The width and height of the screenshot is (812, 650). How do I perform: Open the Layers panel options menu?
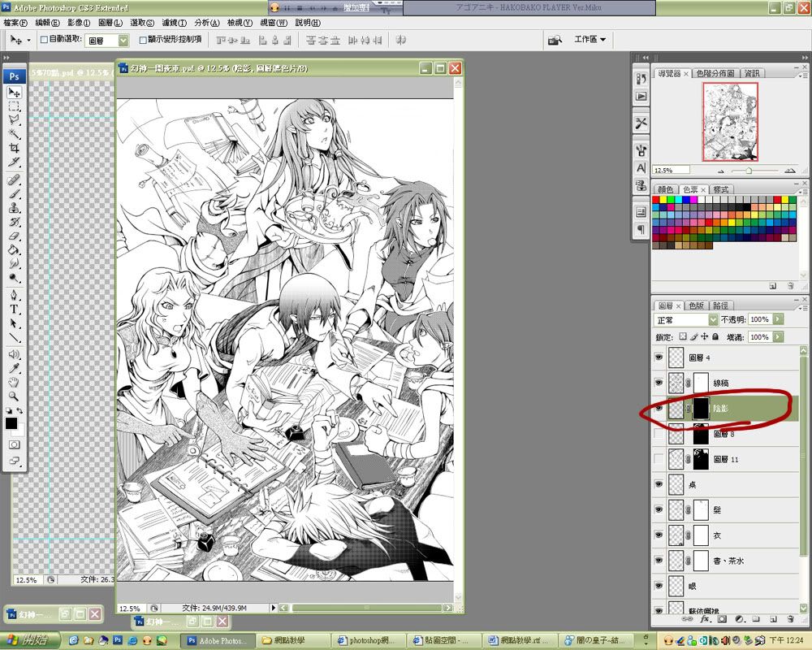tap(803, 307)
